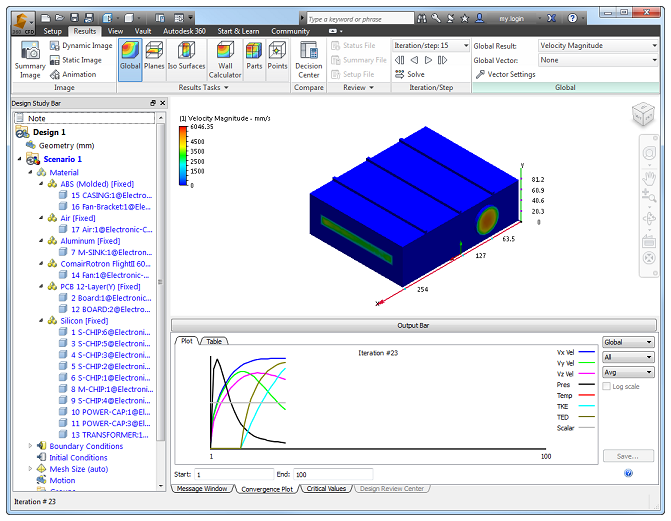Open the Iso Surfaces task
This screenshot has height=521, width=671.
tap(186, 60)
